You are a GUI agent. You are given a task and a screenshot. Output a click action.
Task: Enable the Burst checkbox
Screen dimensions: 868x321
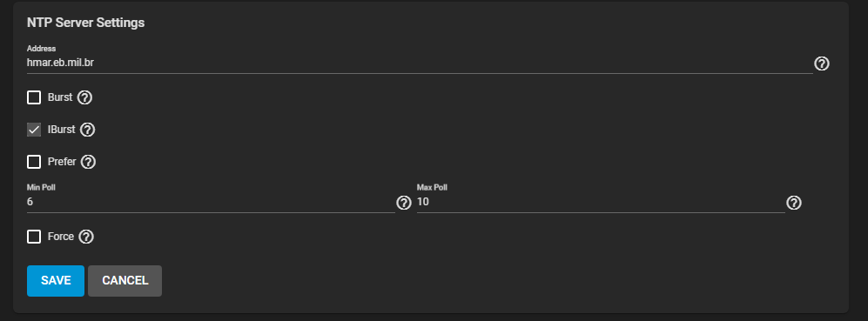(x=34, y=98)
